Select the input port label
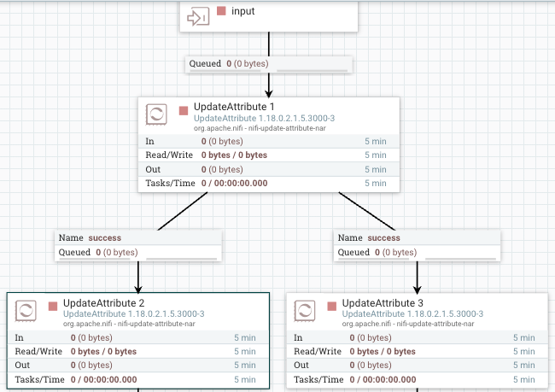This screenshot has width=555, height=392. (243, 11)
